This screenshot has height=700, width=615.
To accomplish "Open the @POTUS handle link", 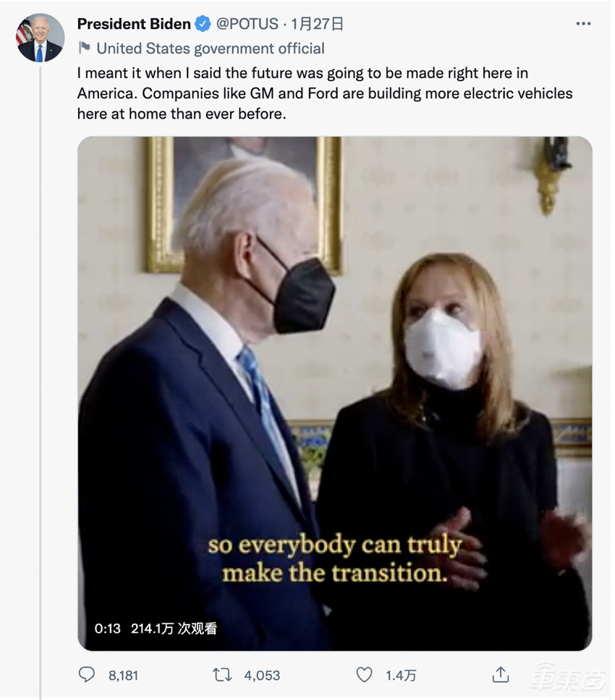I will click(247, 24).
